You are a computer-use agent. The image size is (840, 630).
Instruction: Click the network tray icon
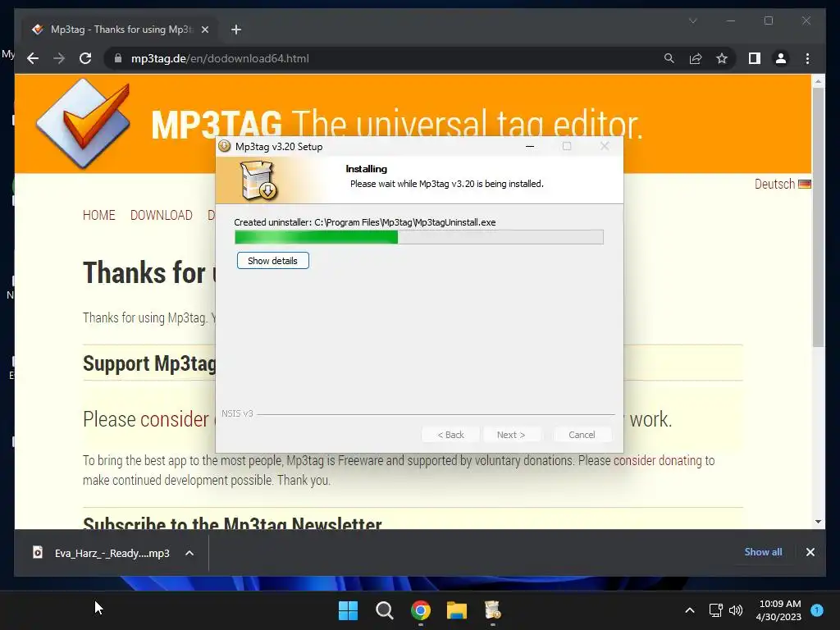(715, 610)
